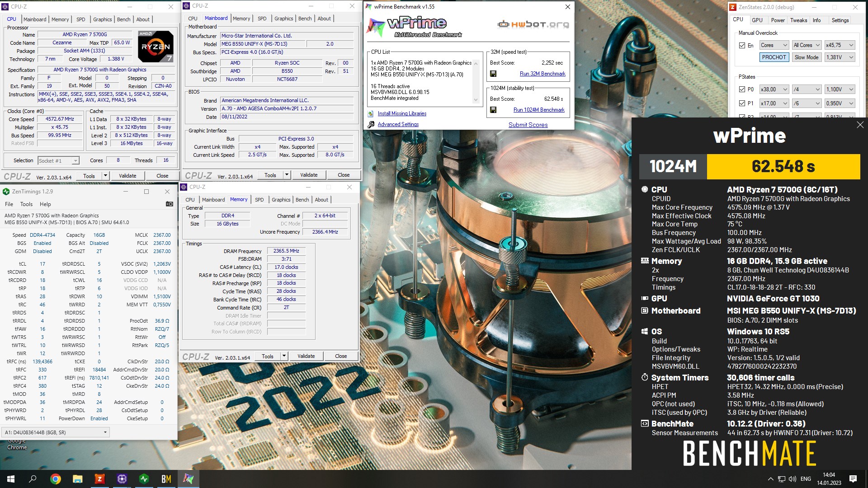Open the notification center icon
Screen dimensions: 868x488
tap(853, 479)
